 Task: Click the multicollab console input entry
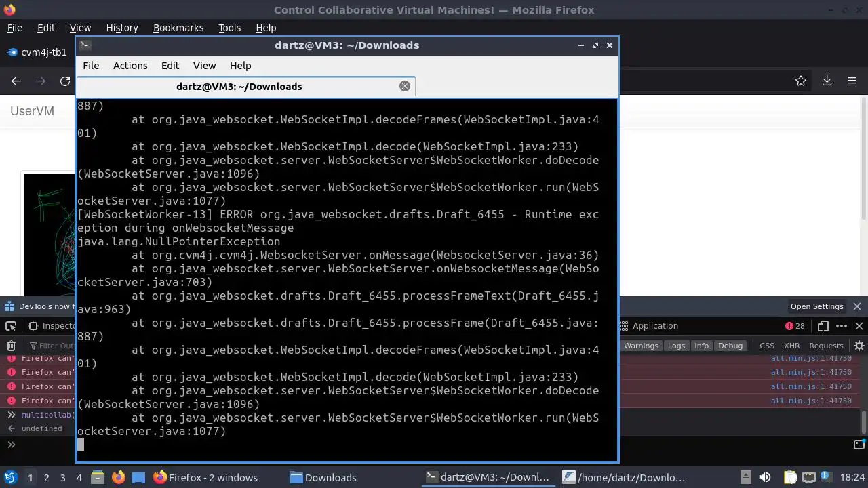coord(48,415)
